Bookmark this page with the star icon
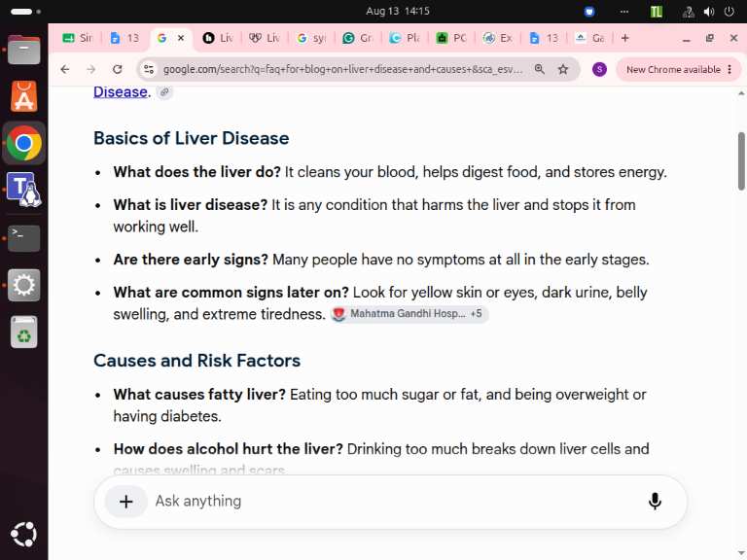The image size is (747, 560). (x=563, y=70)
